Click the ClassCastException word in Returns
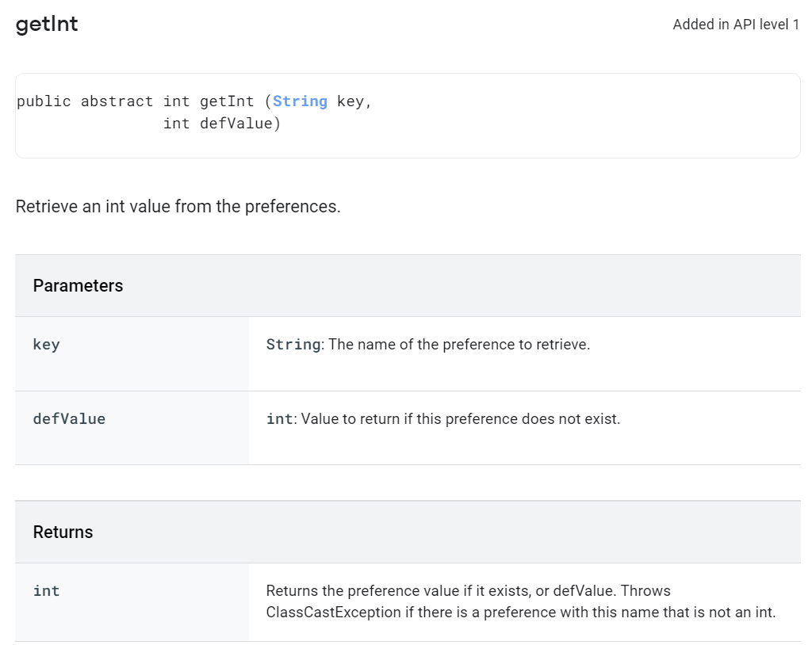 (x=333, y=613)
